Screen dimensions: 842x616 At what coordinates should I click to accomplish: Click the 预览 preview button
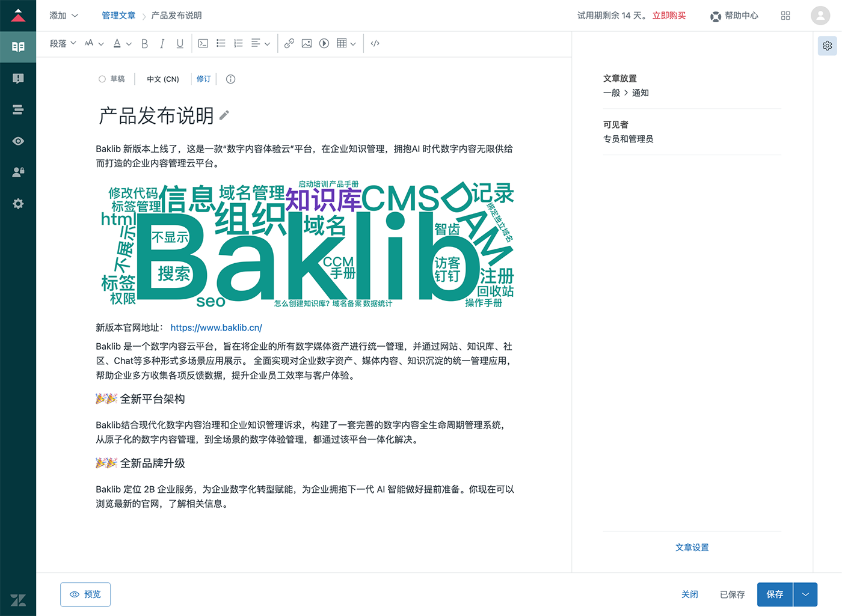85,594
